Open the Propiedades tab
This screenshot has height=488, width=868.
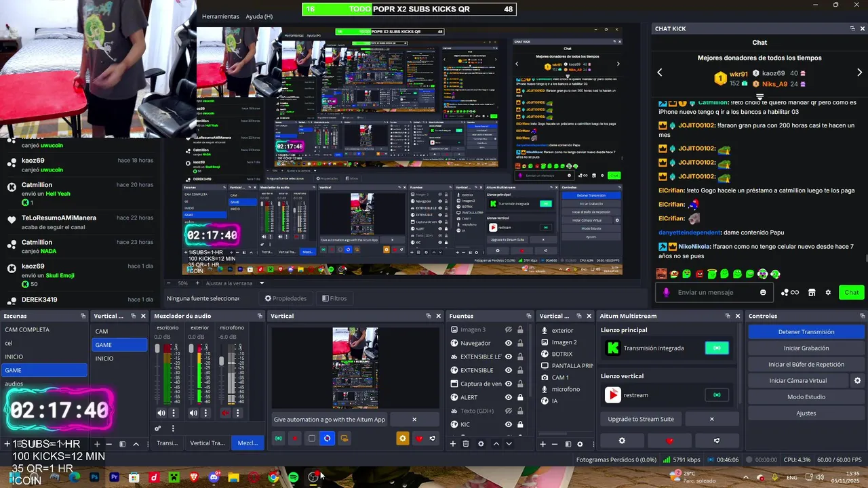point(285,298)
